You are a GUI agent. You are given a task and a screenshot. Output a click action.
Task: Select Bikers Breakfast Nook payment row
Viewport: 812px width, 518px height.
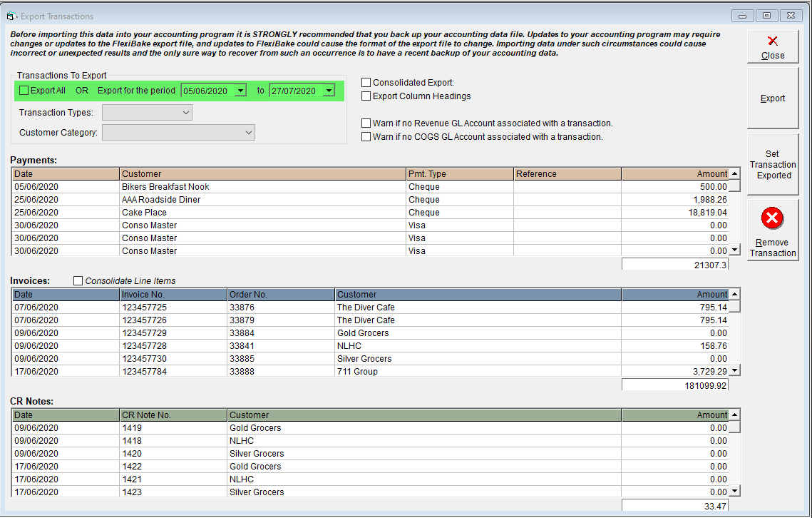click(x=370, y=187)
